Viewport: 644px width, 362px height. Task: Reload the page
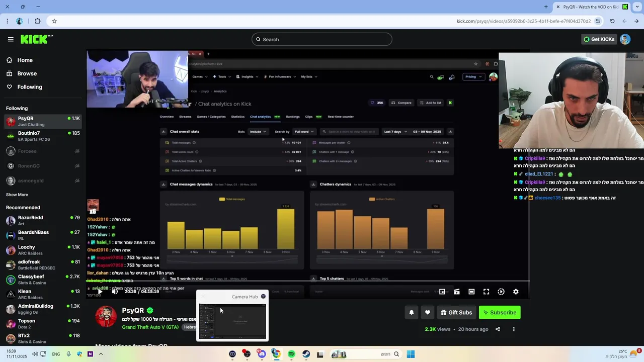(612, 21)
